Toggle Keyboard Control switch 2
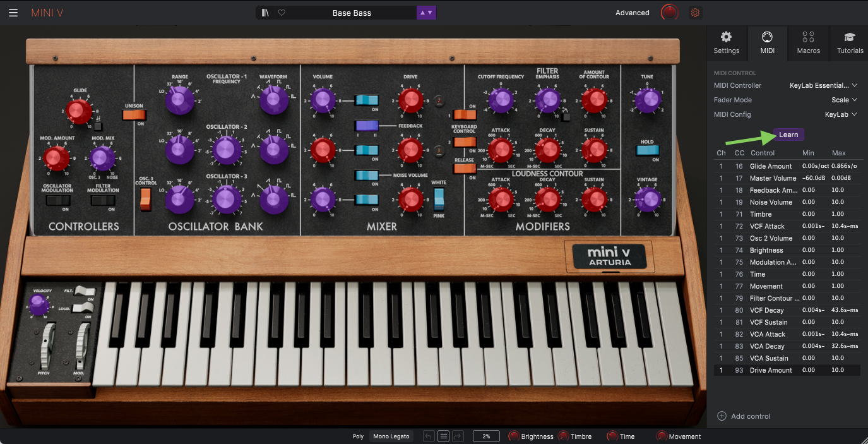 click(465, 142)
